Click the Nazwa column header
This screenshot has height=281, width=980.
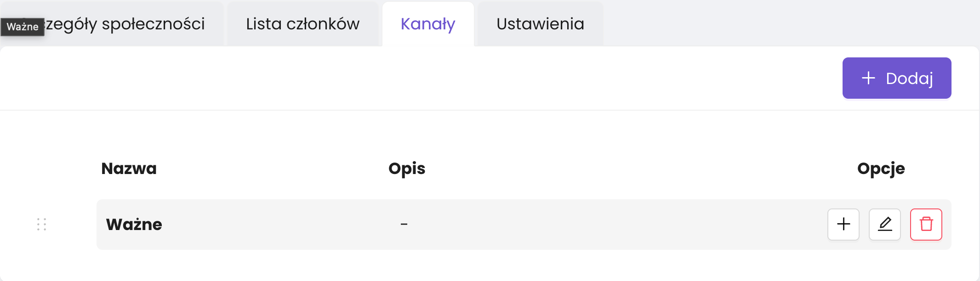[x=129, y=169]
